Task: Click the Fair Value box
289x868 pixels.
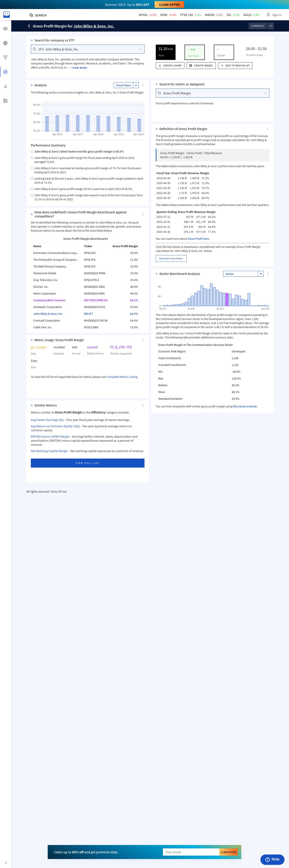Action: coord(195,52)
